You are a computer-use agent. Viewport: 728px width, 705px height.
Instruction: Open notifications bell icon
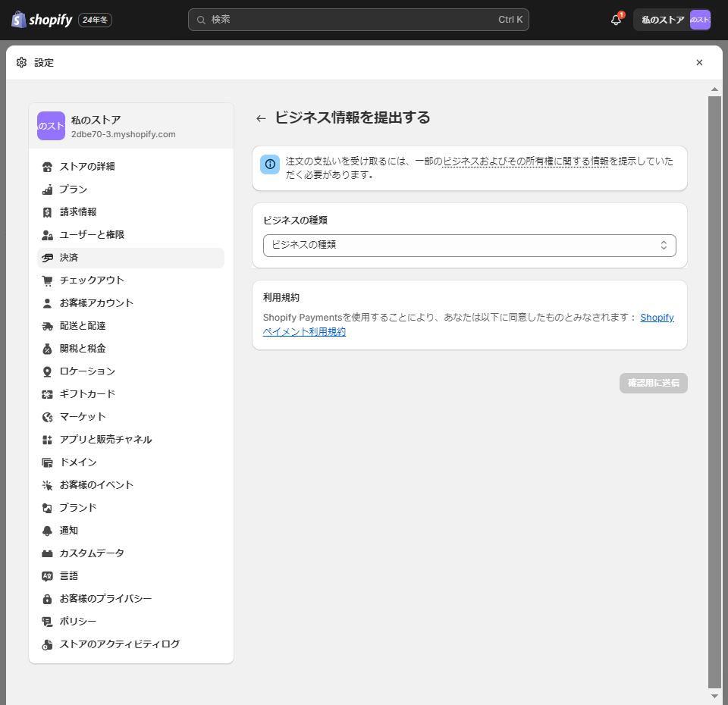coord(616,20)
